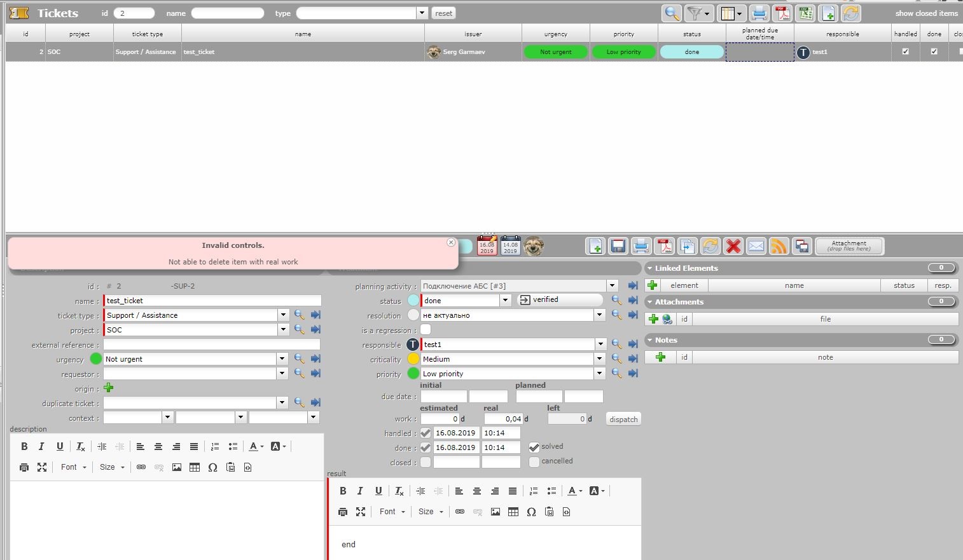Toggle the 'is a regression' checkbox
This screenshot has height=560, width=963.
point(426,329)
